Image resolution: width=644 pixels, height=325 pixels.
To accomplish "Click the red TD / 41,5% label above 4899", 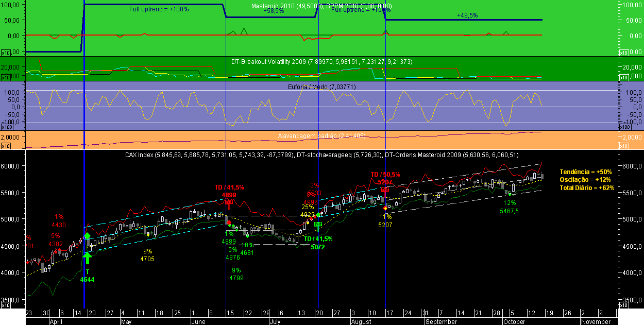I will (229, 187).
